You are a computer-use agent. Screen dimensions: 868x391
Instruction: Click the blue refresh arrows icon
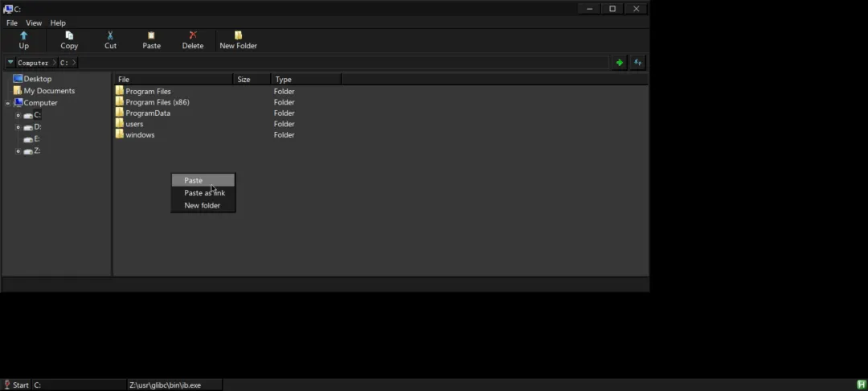coord(637,63)
